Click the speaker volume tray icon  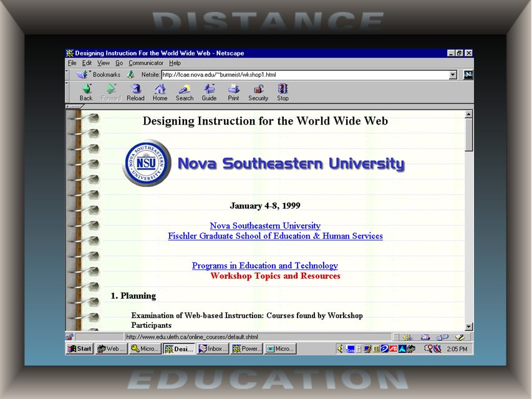[340, 349]
